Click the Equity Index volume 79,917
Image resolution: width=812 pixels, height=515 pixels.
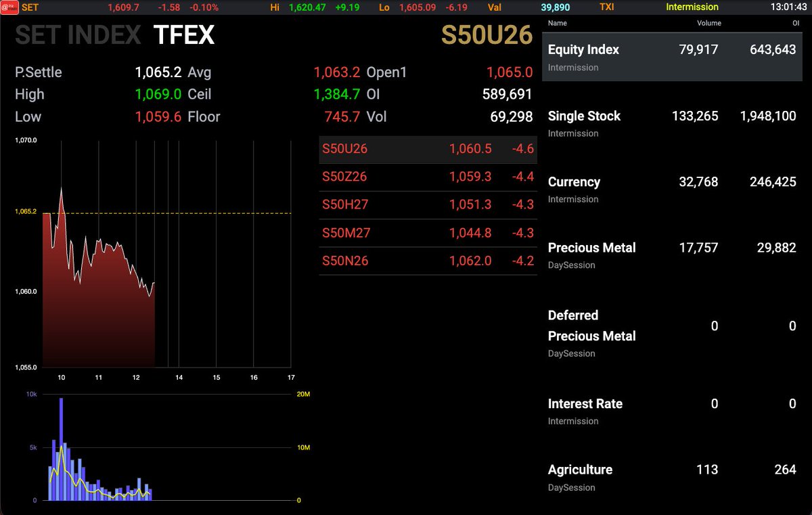coord(698,50)
